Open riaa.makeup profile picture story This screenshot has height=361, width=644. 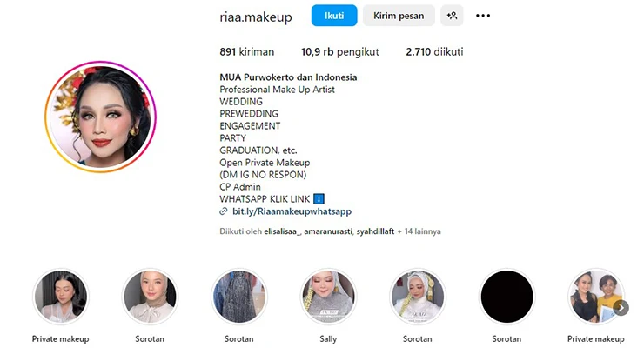[x=101, y=117]
